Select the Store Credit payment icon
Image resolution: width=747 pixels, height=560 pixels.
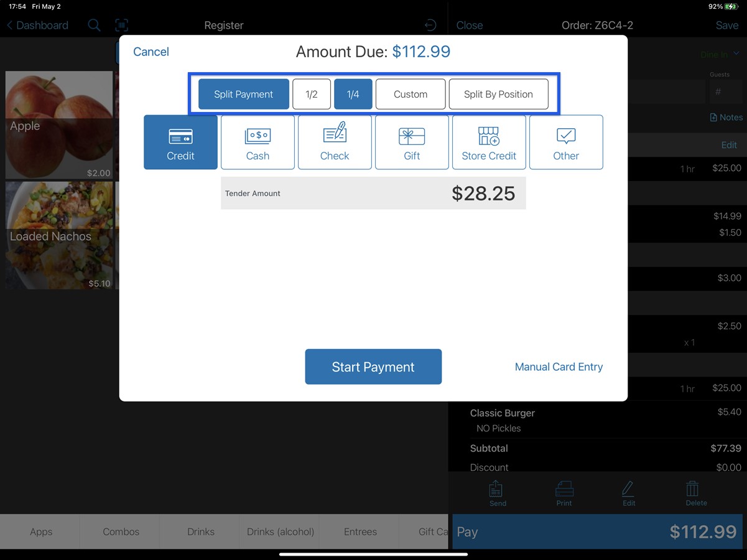[x=489, y=142]
